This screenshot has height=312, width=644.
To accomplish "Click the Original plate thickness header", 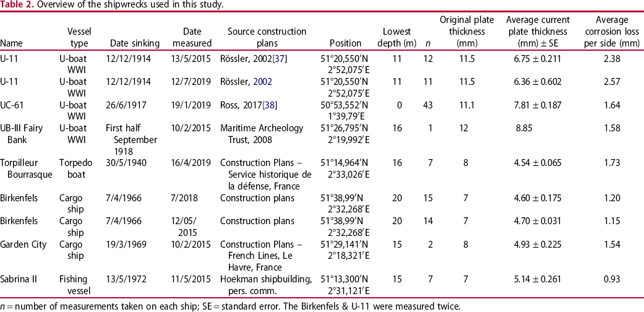I will click(x=467, y=32).
